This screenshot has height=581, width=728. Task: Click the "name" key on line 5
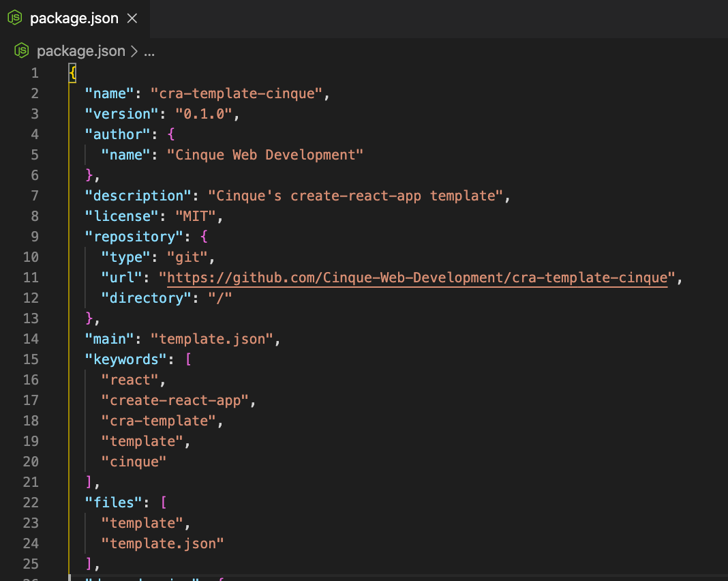click(126, 155)
